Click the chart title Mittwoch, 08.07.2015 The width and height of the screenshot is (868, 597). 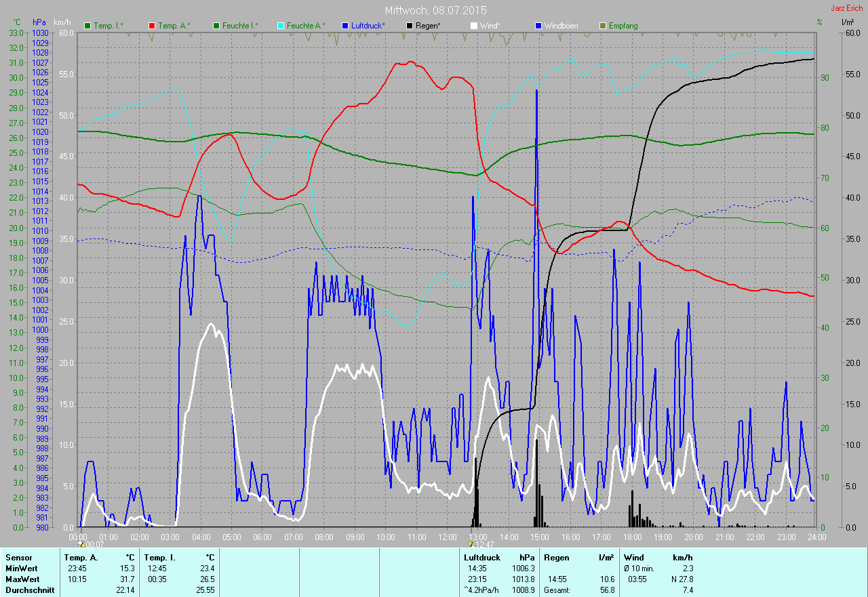tap(435, 11)
